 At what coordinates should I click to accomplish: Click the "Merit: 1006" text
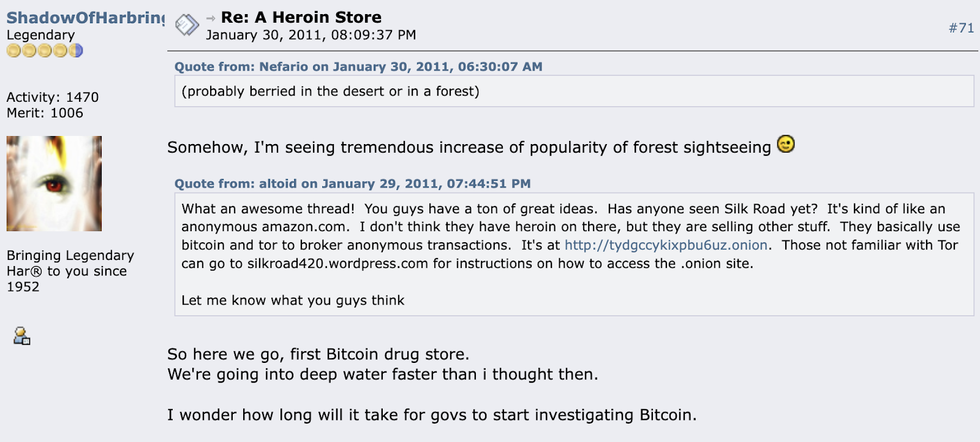[45, 113]
